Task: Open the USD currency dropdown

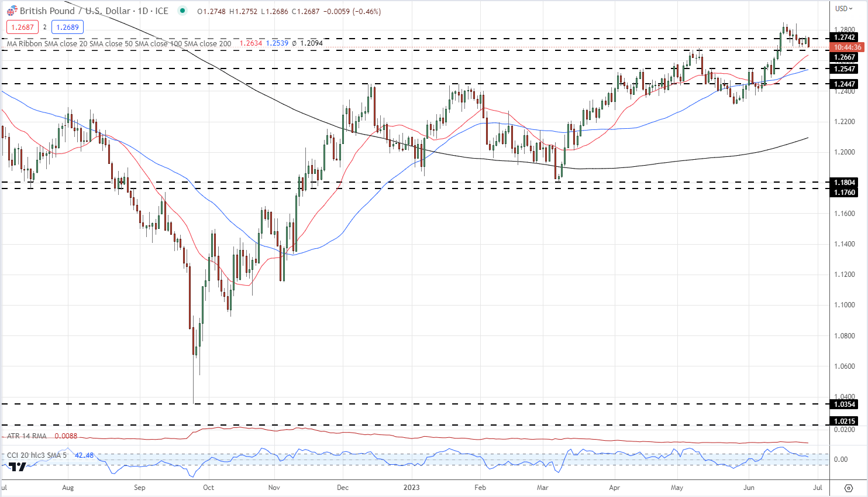Action: (844, 9)
